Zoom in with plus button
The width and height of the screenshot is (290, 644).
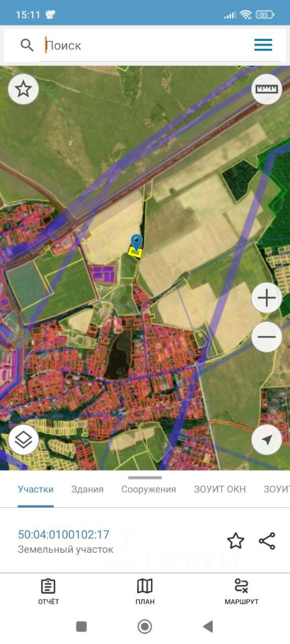coord(267,298)
